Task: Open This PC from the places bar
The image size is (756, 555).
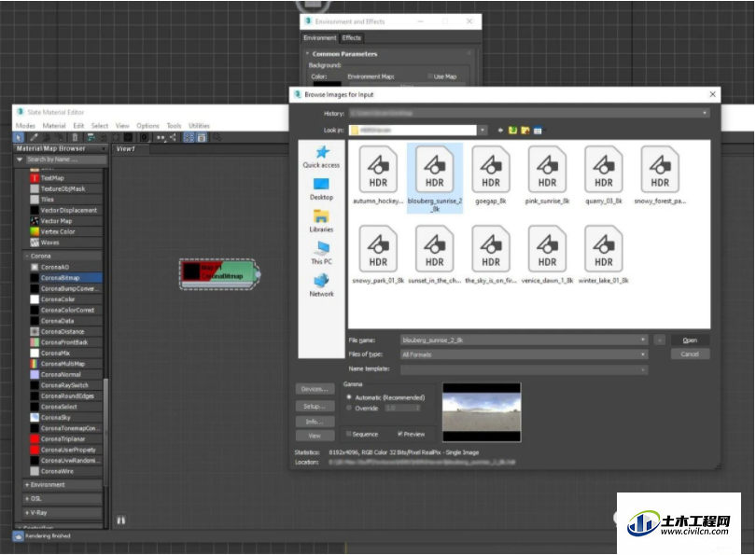Action: click(322, 254)
